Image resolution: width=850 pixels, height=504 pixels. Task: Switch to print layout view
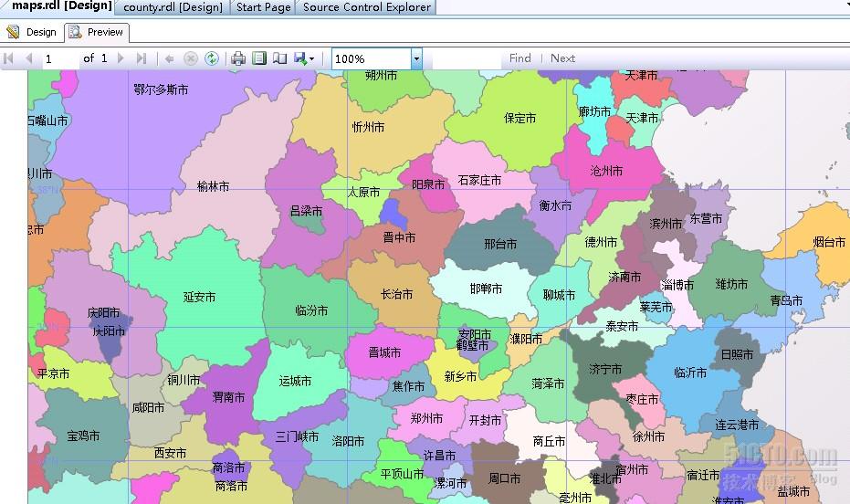coord(259,58)
